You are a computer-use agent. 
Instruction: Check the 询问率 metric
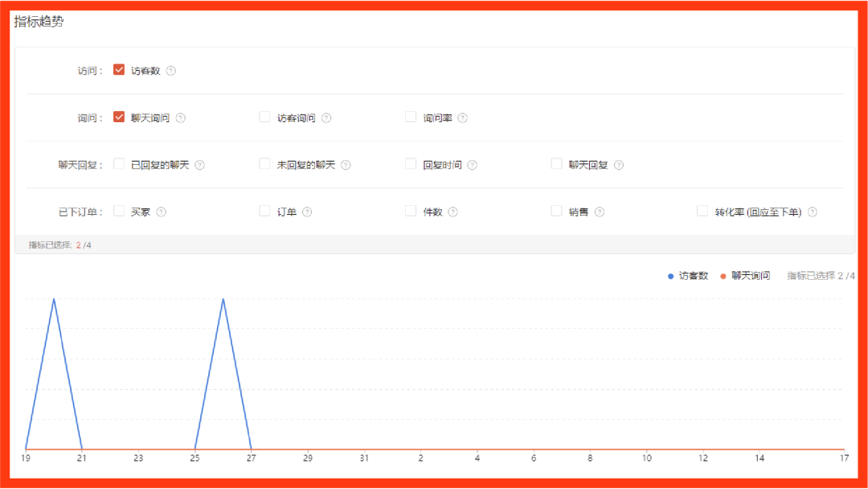(x=410, y=117)
